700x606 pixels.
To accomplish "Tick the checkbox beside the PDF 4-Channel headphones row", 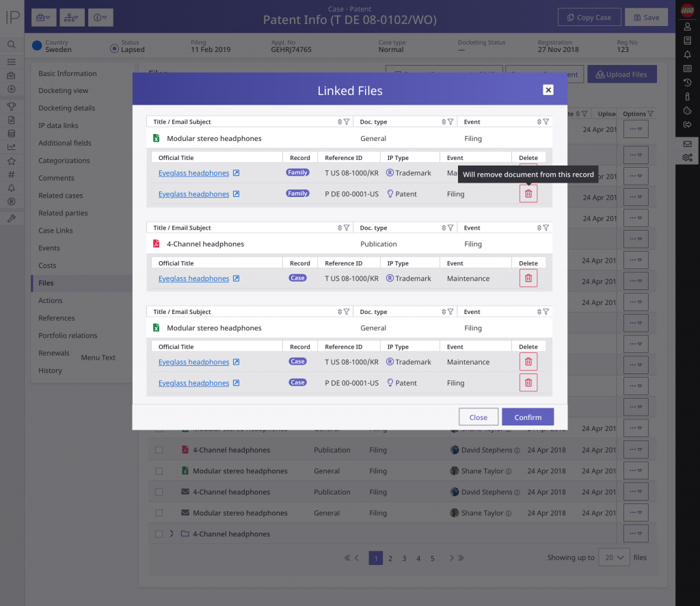I will tap(159, 450).
